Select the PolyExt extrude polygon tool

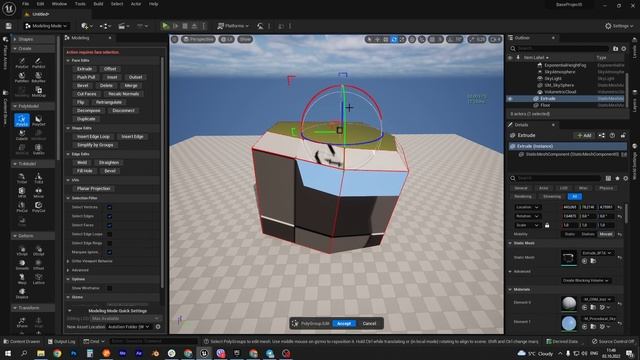22,63
